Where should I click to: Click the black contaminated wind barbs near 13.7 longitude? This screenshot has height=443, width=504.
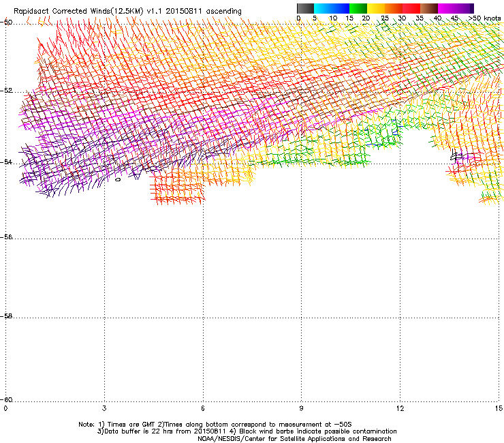tap(456, 155)
